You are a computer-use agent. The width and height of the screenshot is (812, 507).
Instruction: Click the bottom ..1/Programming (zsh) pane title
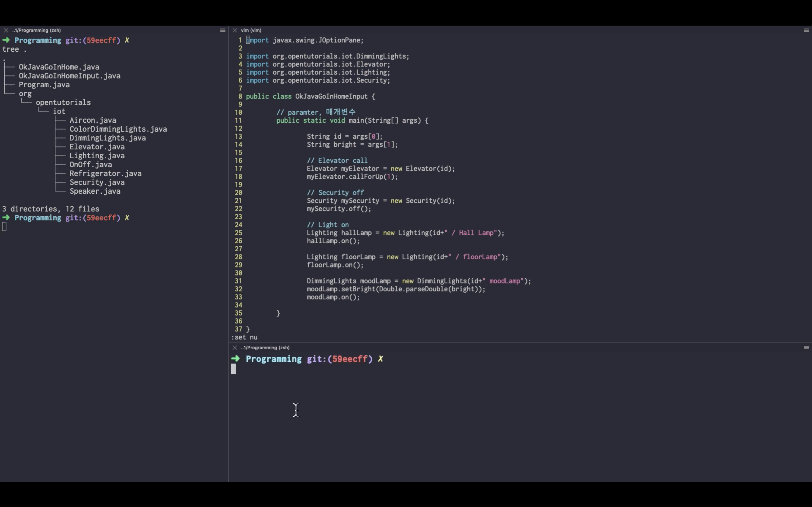point(265,347)
